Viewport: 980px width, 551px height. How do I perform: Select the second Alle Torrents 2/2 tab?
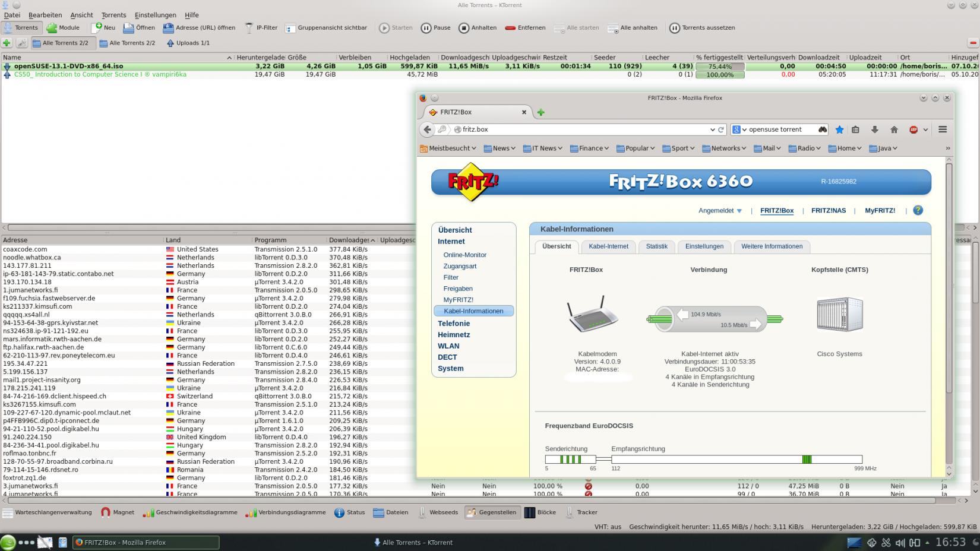pos(127,43)
